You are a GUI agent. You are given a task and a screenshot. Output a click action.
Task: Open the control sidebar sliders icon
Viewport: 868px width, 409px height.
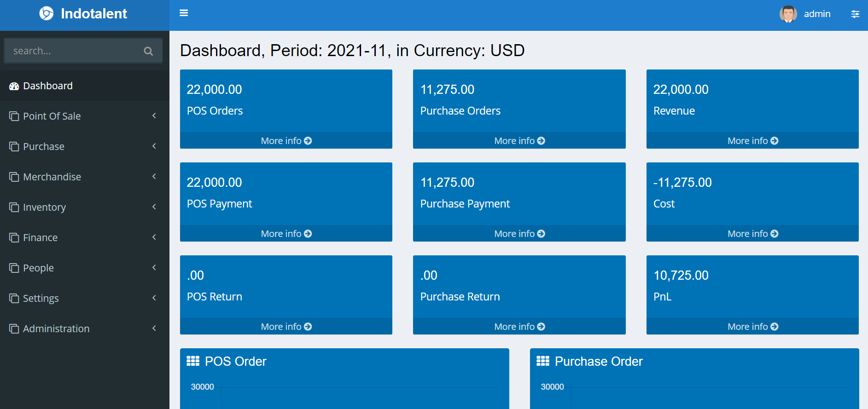click(855, 14)
